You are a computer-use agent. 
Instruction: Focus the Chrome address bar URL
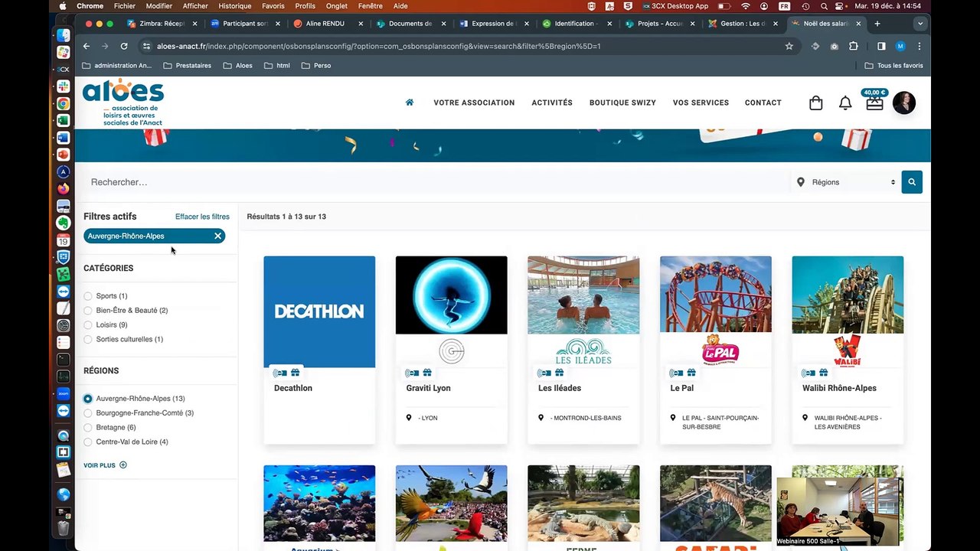point(379,46)
